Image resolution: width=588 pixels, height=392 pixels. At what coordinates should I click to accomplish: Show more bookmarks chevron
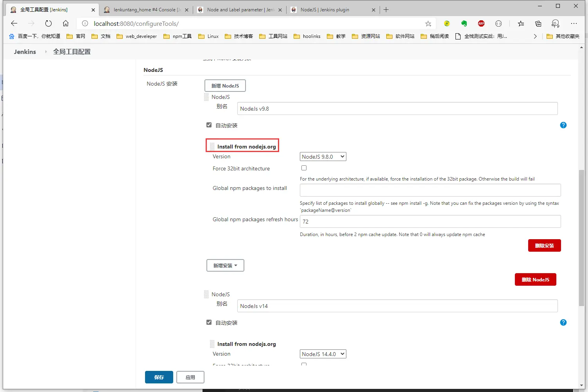(x=535, y=36)
